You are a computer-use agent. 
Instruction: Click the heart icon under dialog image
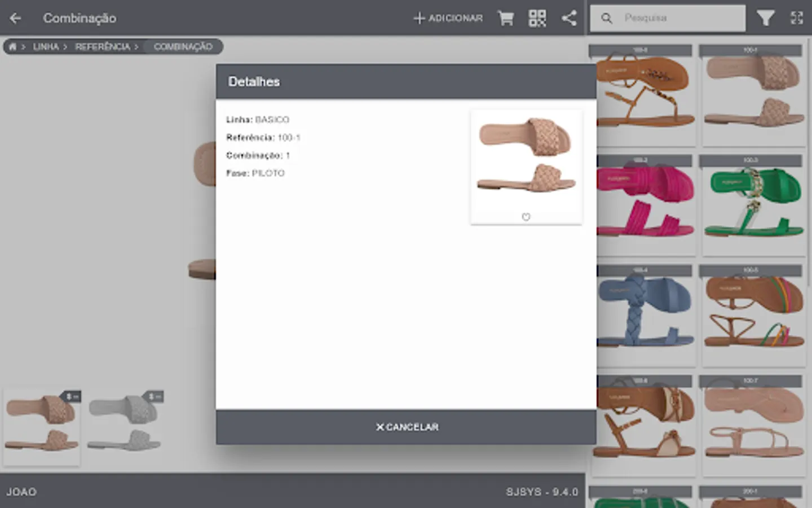pos(526,217)
